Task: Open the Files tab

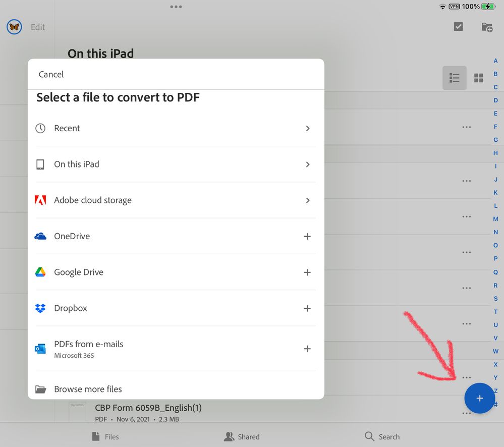Action: [105, 436]
